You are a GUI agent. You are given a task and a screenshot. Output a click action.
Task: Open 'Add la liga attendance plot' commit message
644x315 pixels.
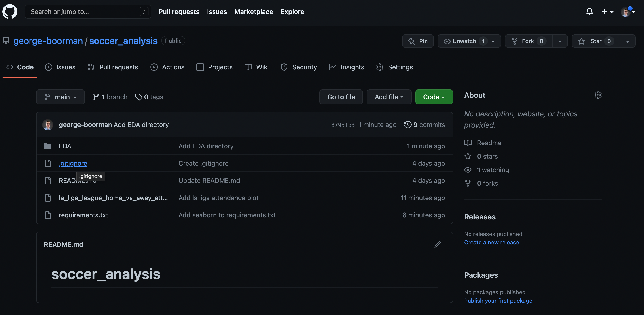pyautogui.click(x=218, y=198)
